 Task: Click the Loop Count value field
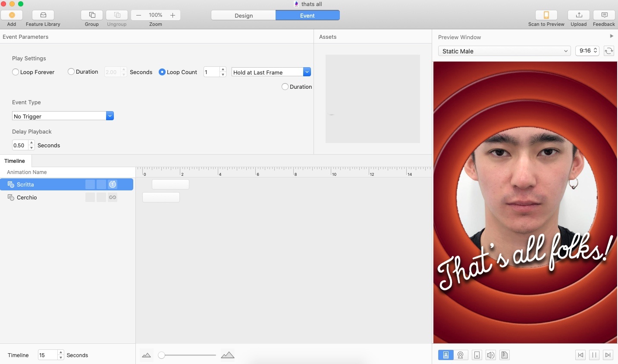pyautogui.click(x=211, y=72)
